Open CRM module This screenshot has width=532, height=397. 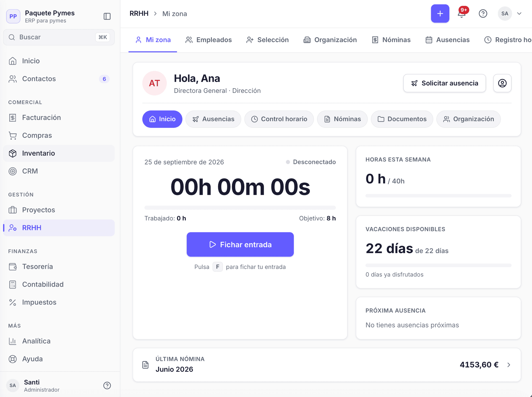[x=59, y=171]
